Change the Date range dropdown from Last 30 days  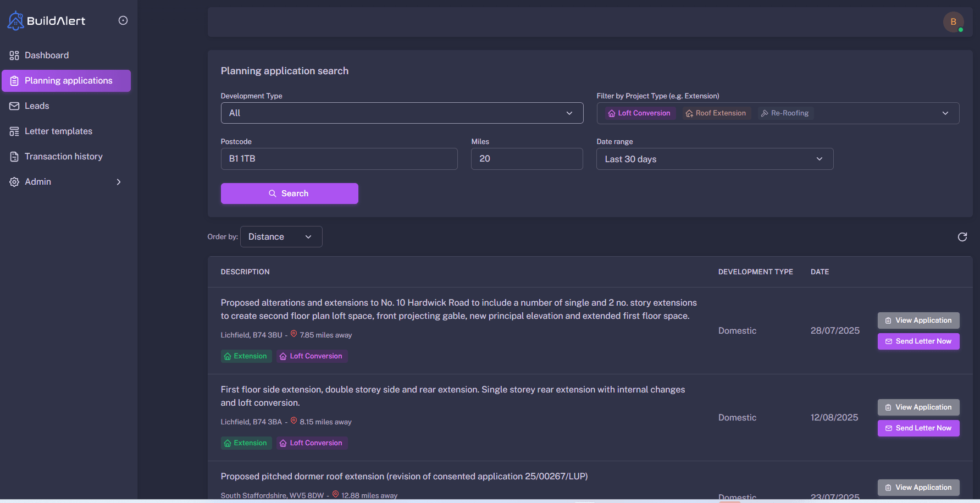pos(714,159)
